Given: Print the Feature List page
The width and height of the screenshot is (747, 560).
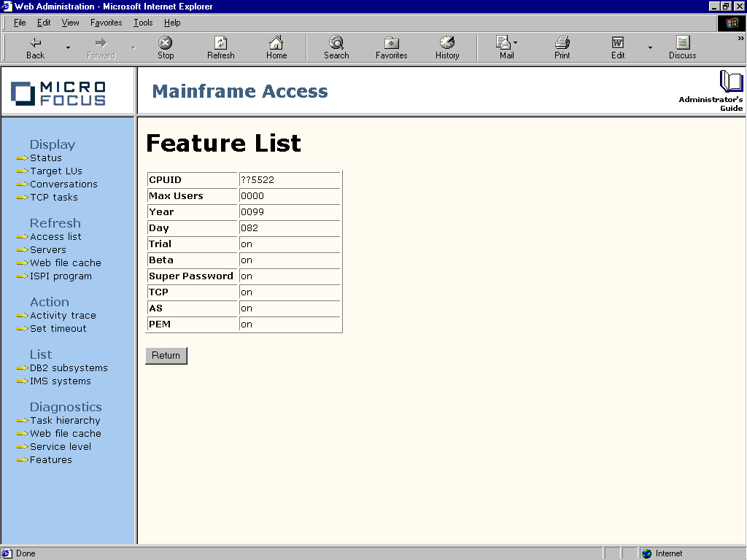Looking at the screenshot, I should tap(561, 47).
